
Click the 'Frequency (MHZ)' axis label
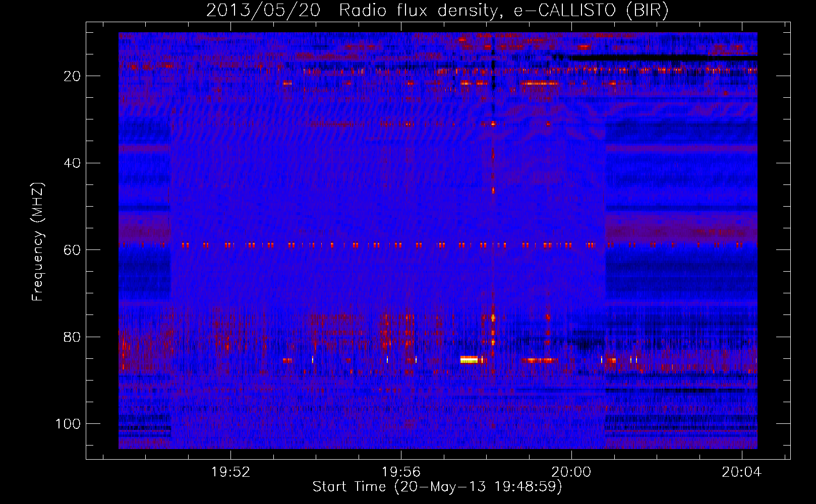tap(38, 242)
